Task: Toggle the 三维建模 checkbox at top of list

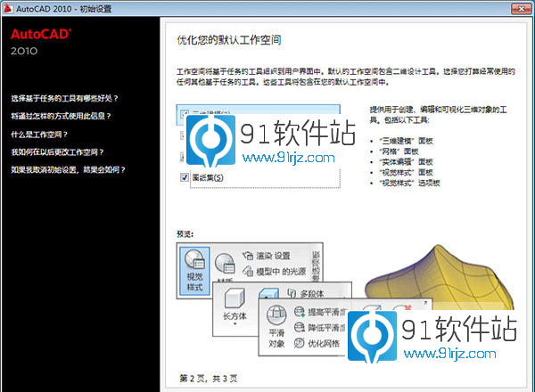Action: (185, 115)
